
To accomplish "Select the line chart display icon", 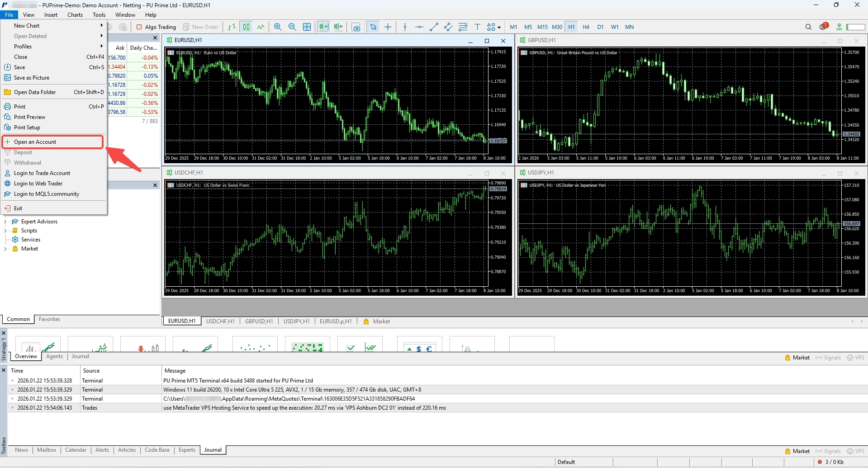I will pos(261,27).
